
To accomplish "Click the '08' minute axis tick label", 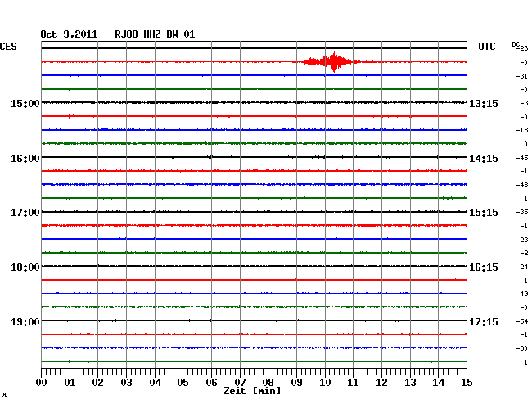I will pyautogui.click(x=268, y=382).
